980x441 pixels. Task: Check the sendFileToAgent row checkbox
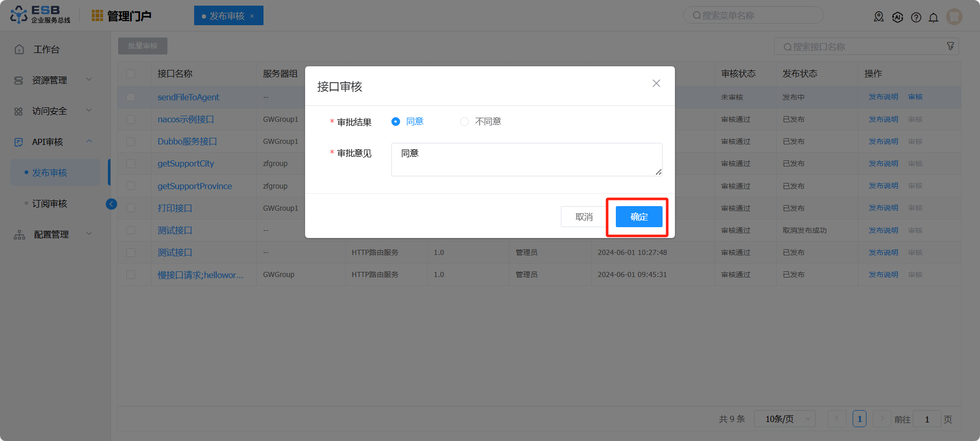point(131,97)
